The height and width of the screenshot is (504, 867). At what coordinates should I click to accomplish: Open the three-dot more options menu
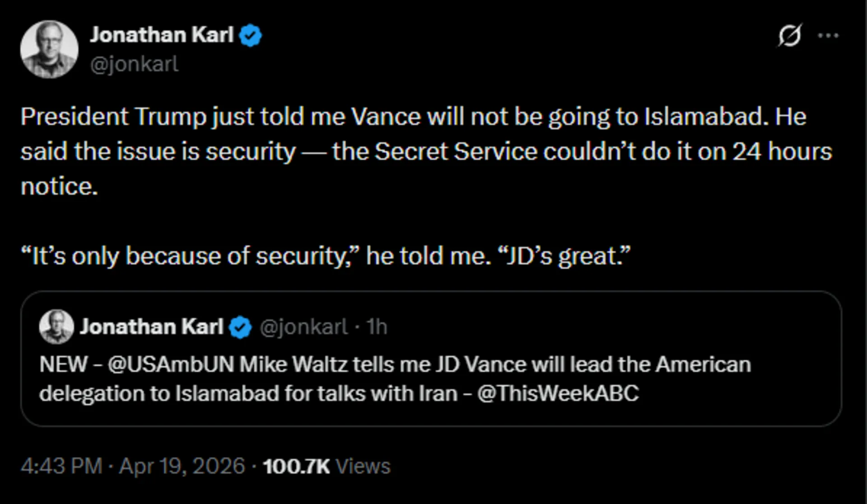(x=828, y=35)
